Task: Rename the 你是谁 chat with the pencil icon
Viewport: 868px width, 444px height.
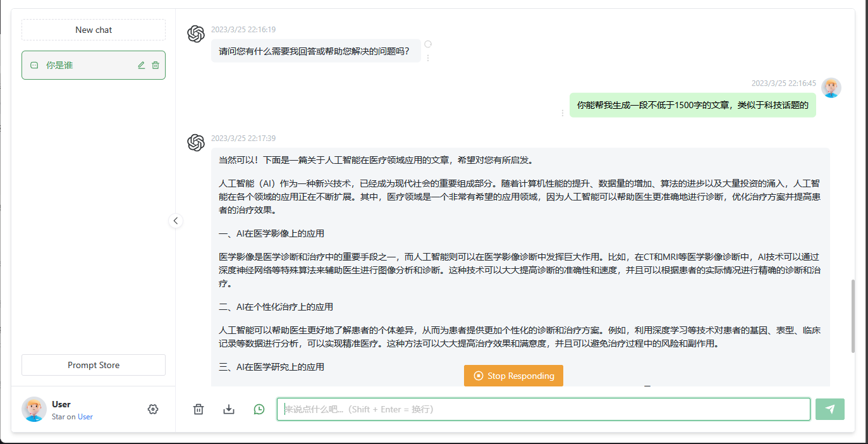Action: [142, 65]
